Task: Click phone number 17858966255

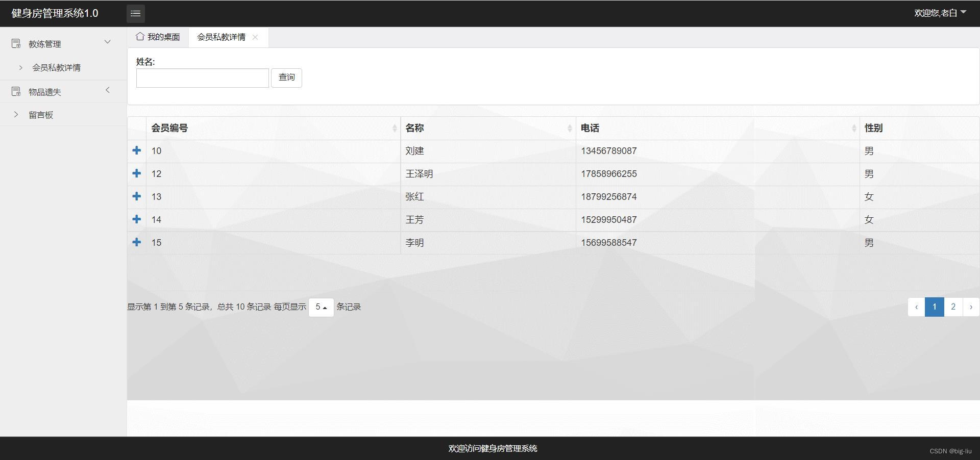Action: pos(608,174)
